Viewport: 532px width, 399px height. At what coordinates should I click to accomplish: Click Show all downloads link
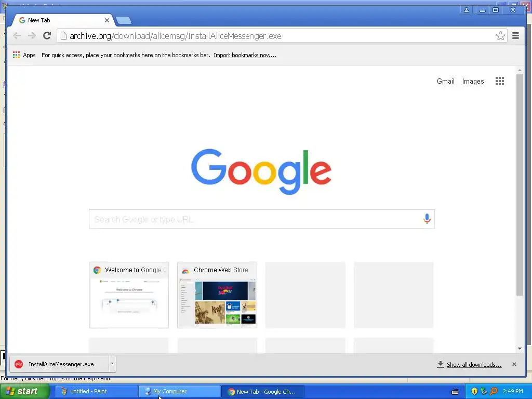474,364
